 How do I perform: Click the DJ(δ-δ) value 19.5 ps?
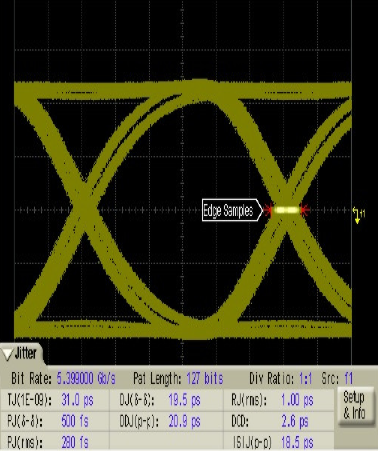[x=184, y=400]
